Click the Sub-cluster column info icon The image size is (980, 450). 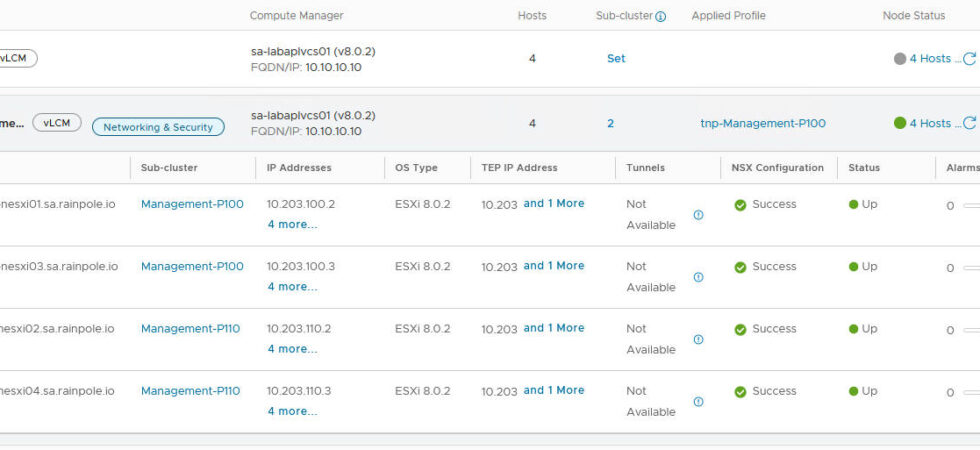coord(660,17)
